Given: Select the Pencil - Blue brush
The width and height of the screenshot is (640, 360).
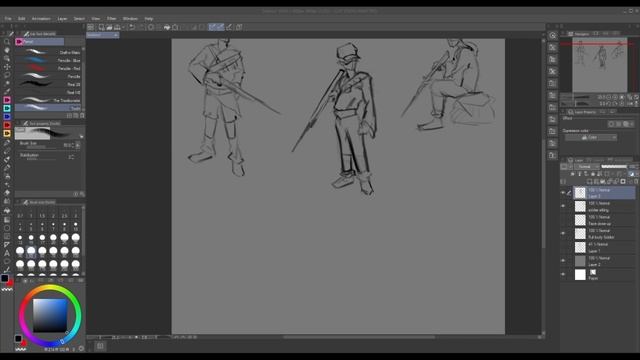Looking at the screenshot, I should point(48,60).
